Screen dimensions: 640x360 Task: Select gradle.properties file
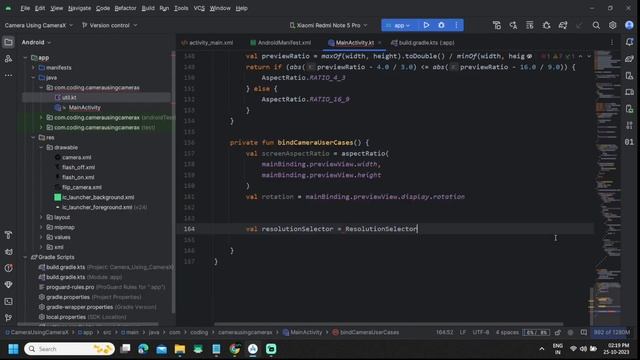click(67, 297)
